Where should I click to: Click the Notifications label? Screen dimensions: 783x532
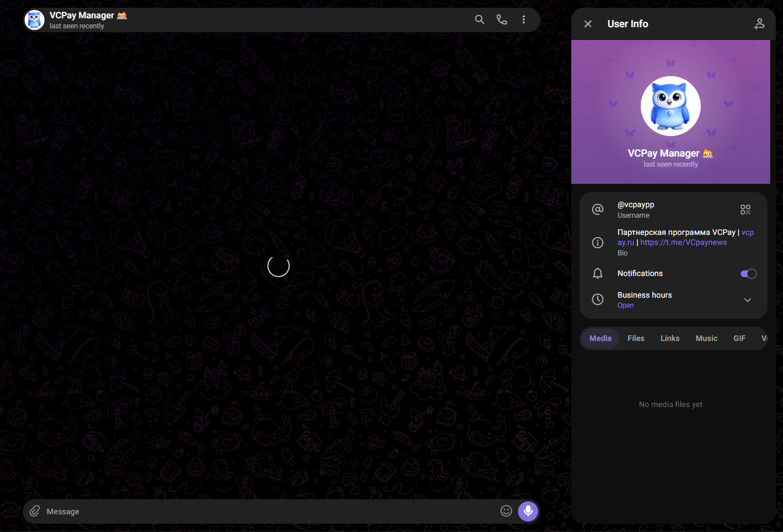[640, 273]
